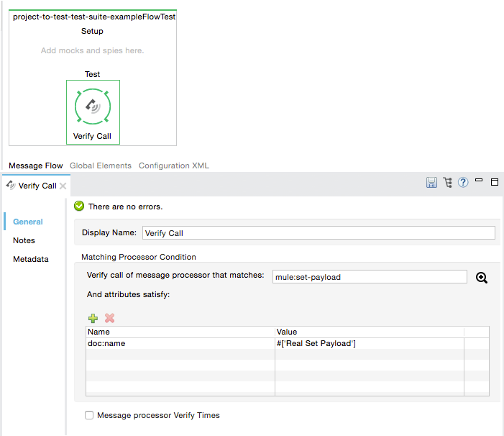The width and height of the screenshot is (504, 436).
Task: Switch to the Message Flow tab
Action: (x=36, y=165)
